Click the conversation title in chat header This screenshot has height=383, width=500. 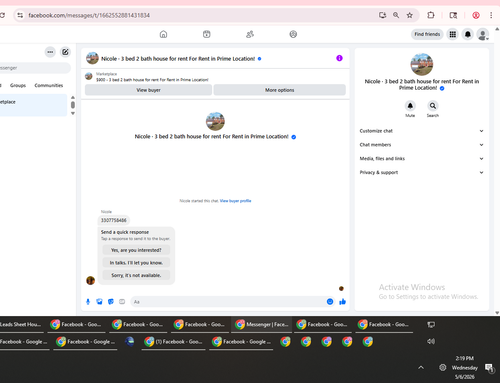[178, 59]
